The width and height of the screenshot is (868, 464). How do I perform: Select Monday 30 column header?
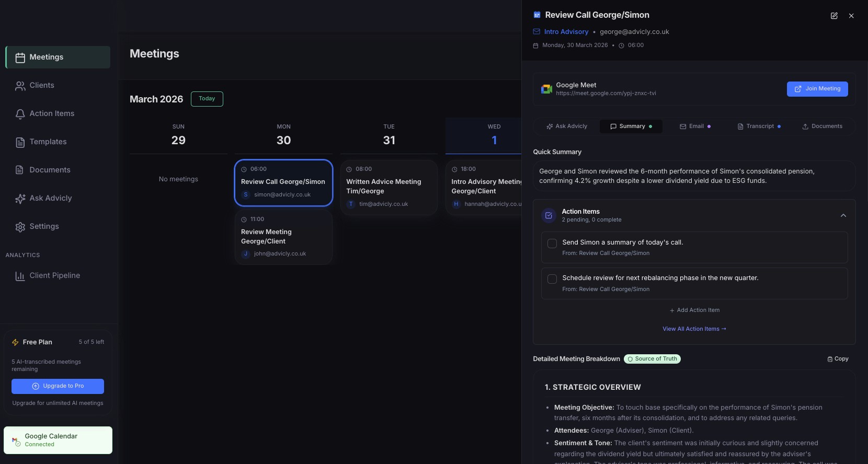283,135
